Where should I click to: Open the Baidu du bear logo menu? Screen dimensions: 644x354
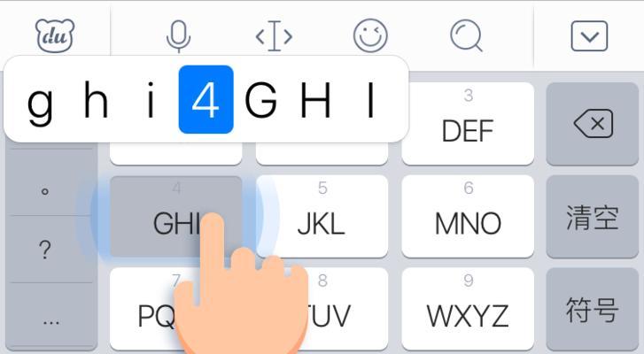[55, 35]
